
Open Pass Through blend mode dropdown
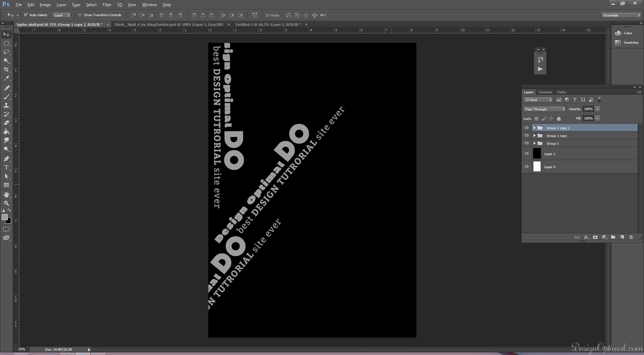pyautogui.click(x=544, y=109)
